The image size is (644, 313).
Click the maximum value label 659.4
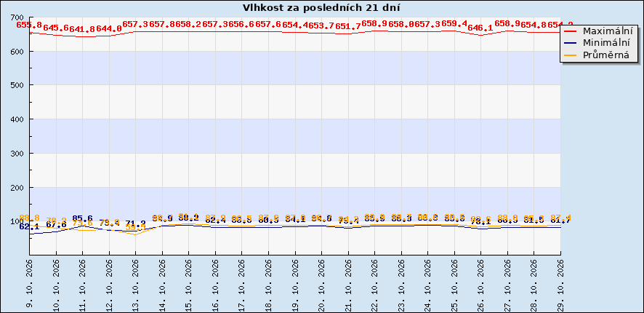point(454,23)
